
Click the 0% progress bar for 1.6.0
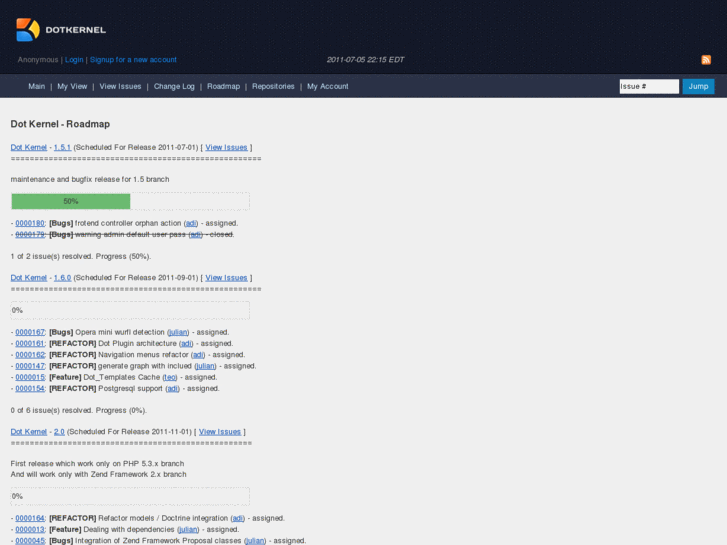point(130,310)
